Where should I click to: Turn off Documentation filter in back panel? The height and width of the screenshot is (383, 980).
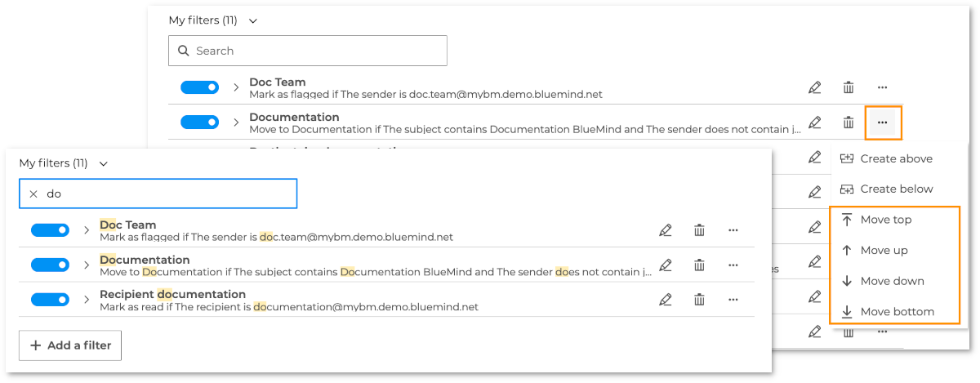[x=199, y=122]
